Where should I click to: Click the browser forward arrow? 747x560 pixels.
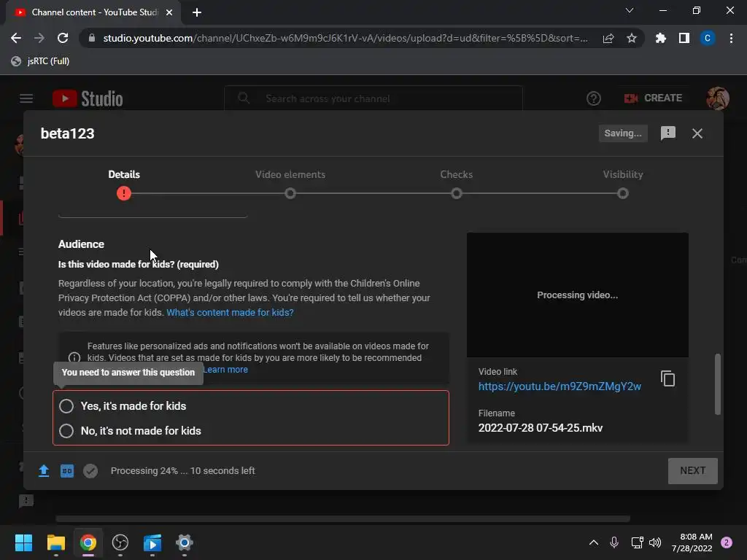[39, 38]
